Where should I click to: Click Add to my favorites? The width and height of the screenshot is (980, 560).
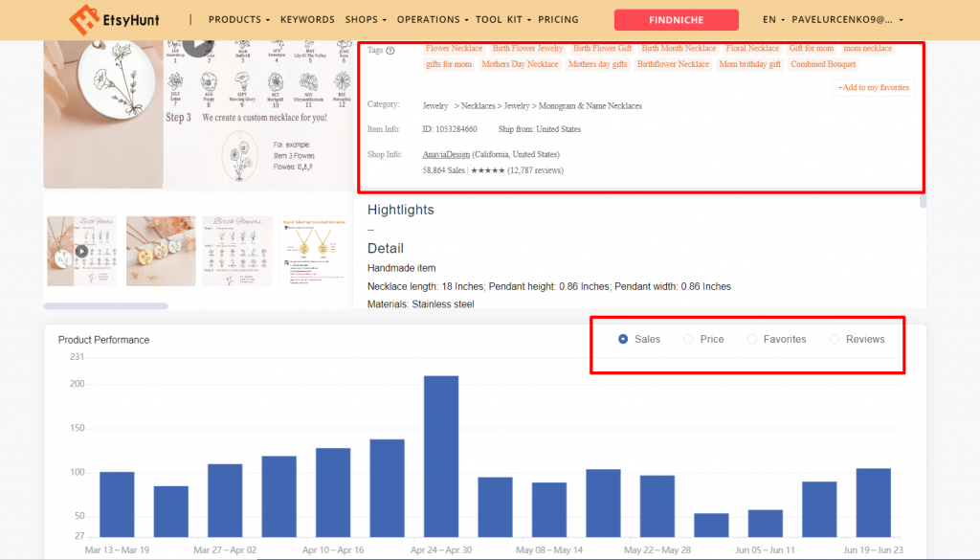[x=874, y=87]
